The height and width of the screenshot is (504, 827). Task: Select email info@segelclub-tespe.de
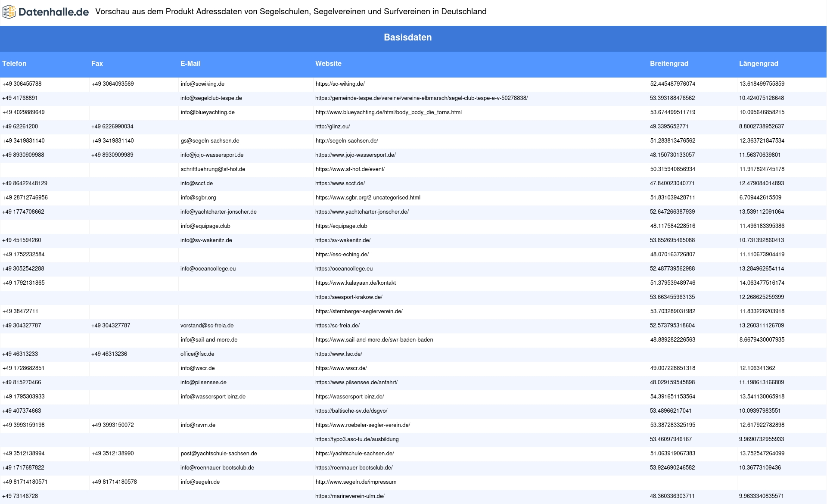click(x=211, y=98)
